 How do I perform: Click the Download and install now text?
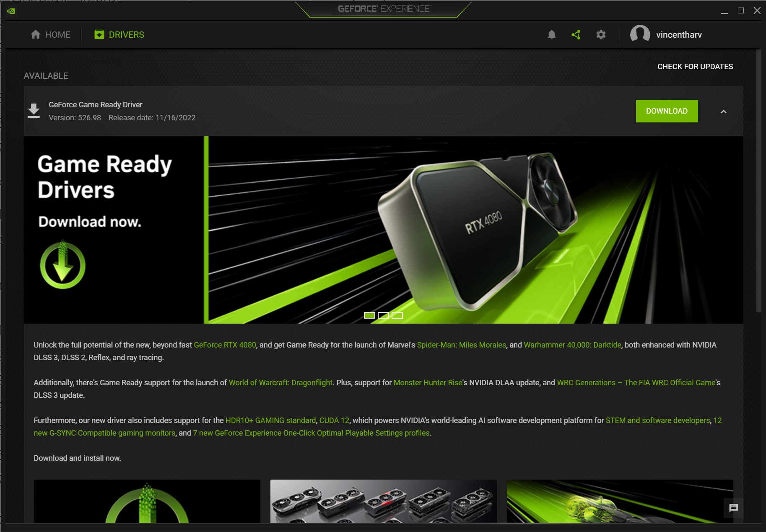(77, 458)
